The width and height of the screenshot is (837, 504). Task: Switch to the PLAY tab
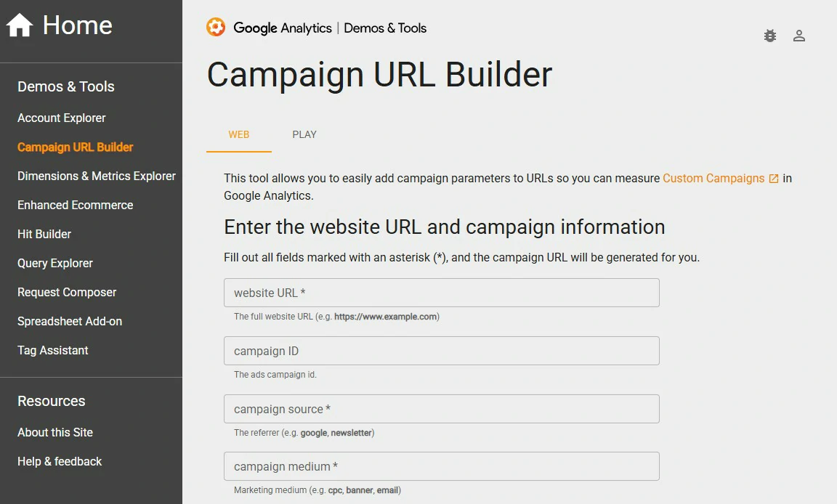point(304,134)
